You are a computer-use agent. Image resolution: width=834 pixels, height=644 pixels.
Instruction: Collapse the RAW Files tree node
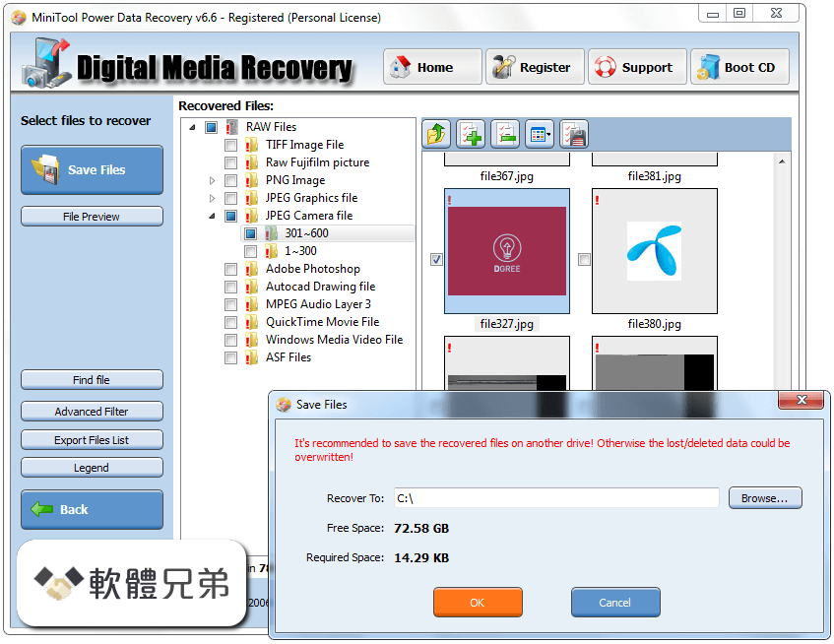pyautogui.click(x=193, y=127)
